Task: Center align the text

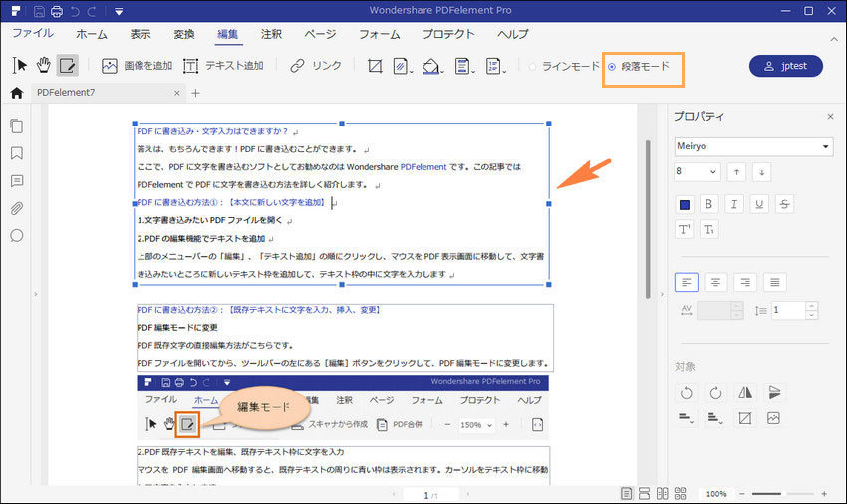Action: coord(715,282)
